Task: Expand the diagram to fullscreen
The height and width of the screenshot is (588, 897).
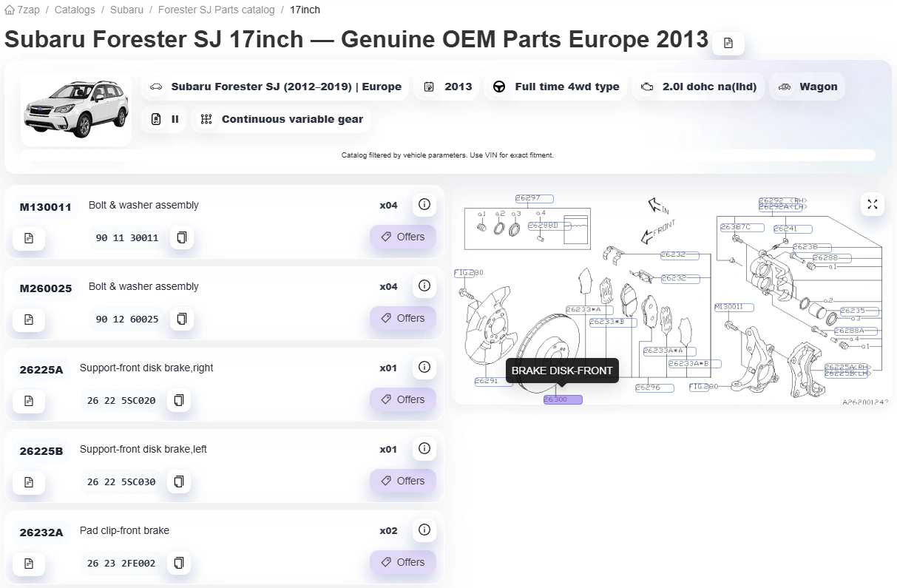Action: (873, 204)
